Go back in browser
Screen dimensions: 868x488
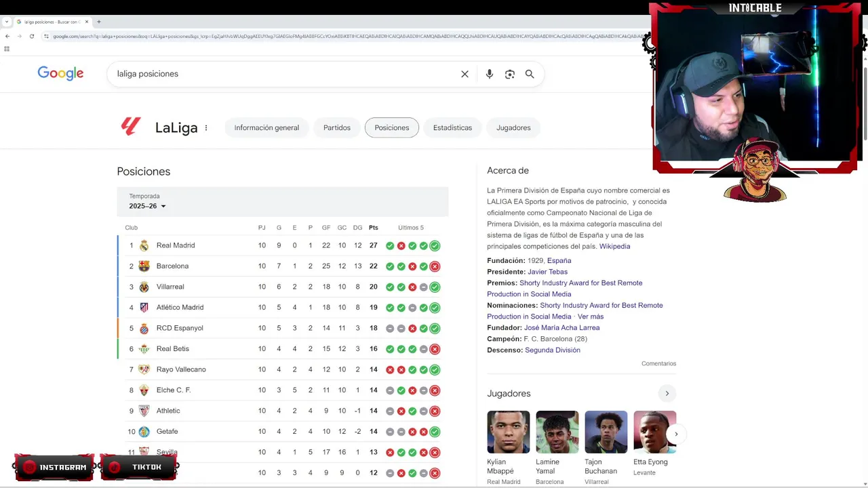(x=7, y=36)
